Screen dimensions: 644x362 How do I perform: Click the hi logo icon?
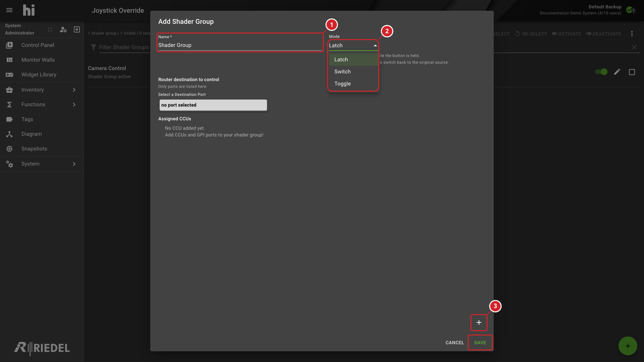tap(29, 10)
